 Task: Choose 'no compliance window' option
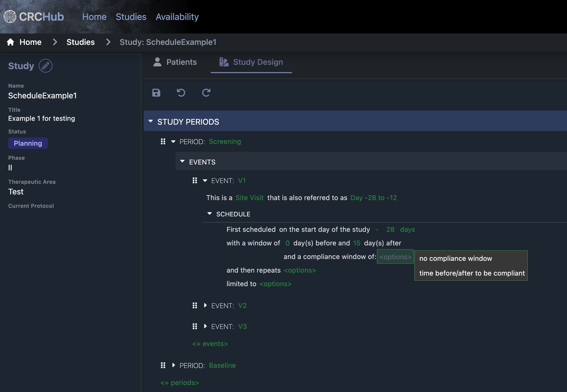coord(455,258)
